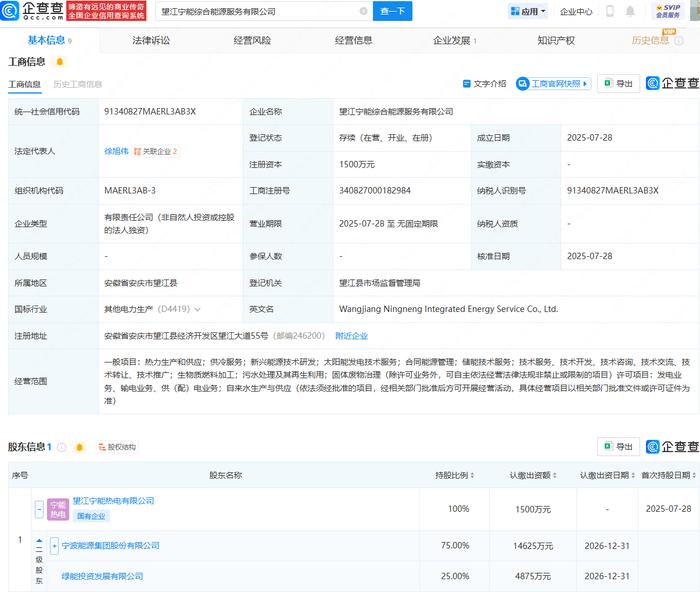Open 附近企业 nearby companies link

(x=351, y=336)
